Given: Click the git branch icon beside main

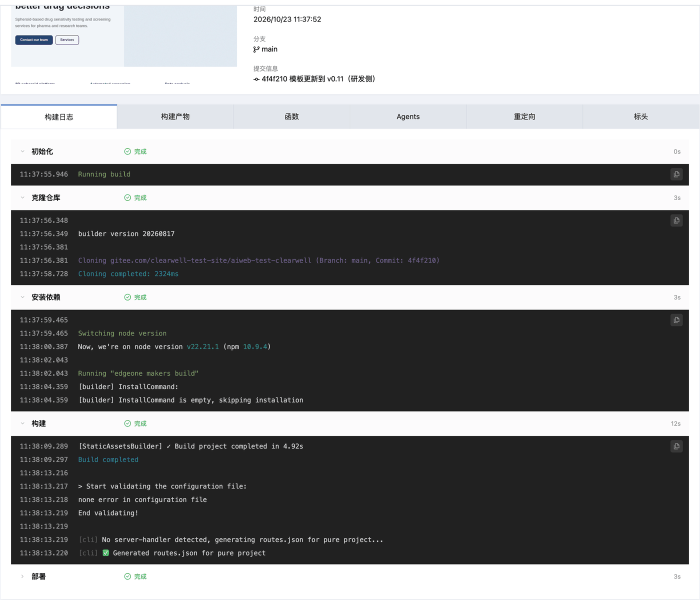Looking at the screenshot, I should [x=256, y=49].
